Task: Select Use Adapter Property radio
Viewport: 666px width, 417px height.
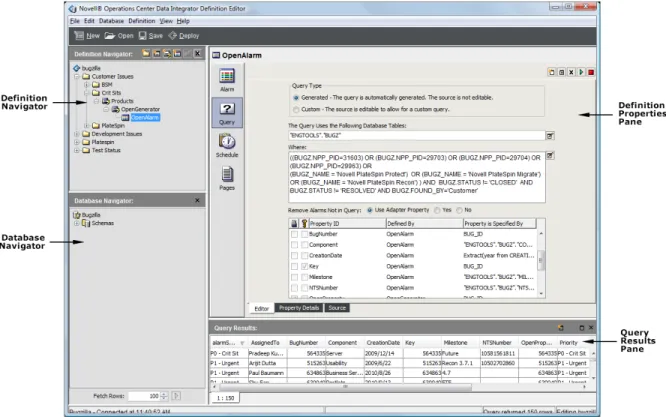Action: [x=370, y=210]
